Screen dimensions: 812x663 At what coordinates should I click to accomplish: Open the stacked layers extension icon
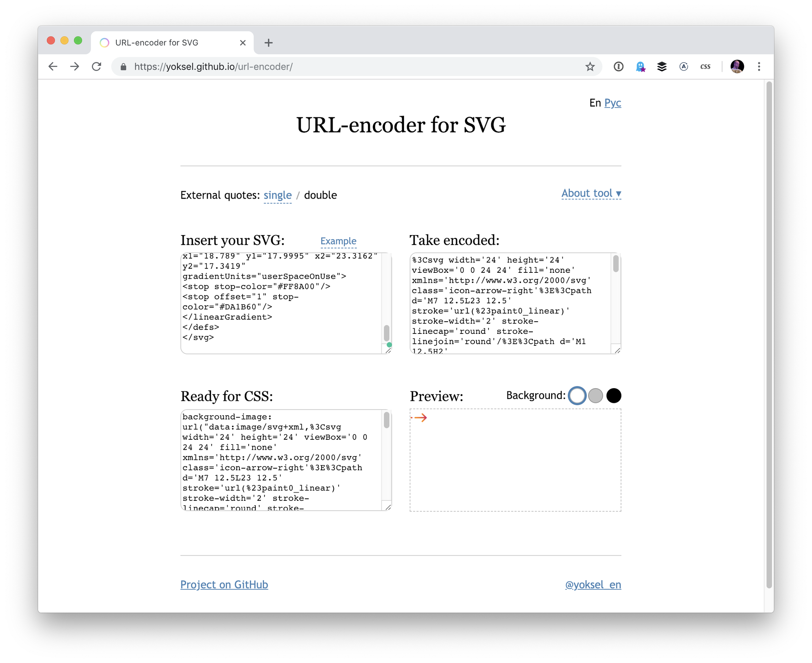662,66
